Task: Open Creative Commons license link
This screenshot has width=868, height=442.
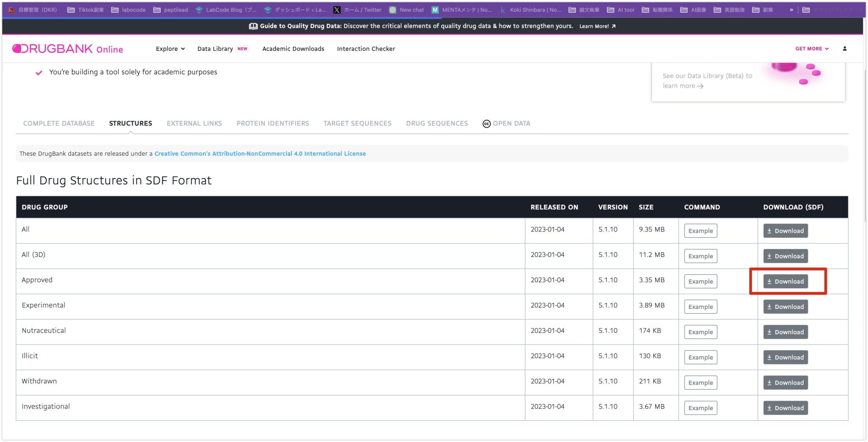Action: (260, 154)
